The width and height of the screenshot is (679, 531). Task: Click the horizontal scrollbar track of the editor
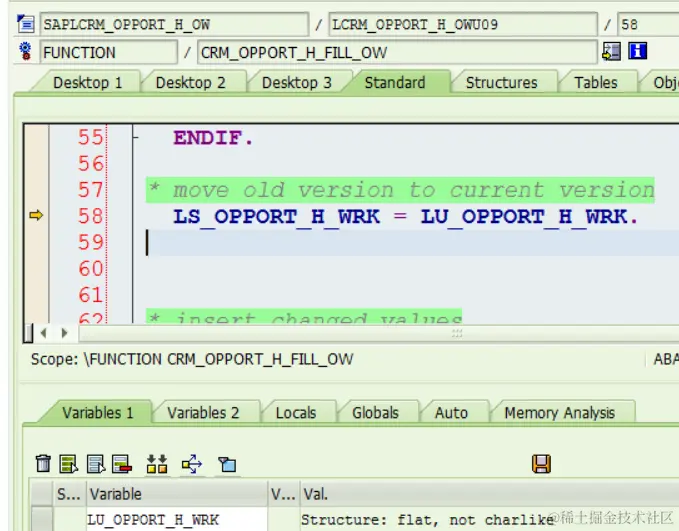coord(378,333)
